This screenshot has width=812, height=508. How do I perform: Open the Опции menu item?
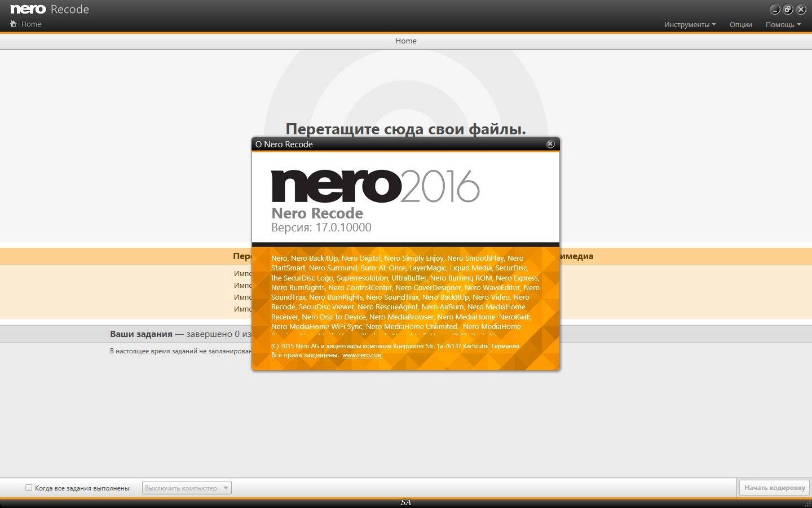pyautogui.click(x=741, y=24)
